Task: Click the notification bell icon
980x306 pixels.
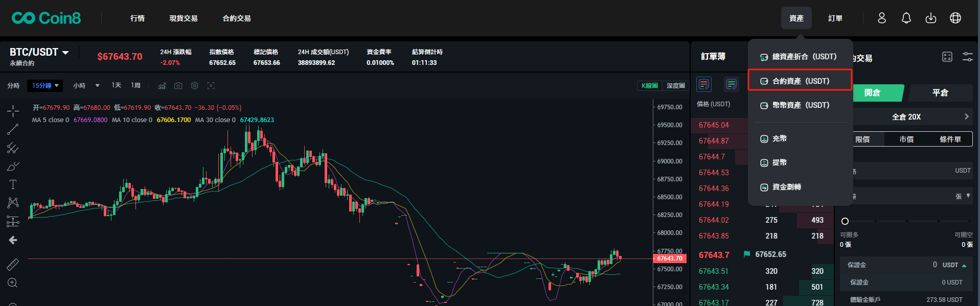Action: point(906,18)
